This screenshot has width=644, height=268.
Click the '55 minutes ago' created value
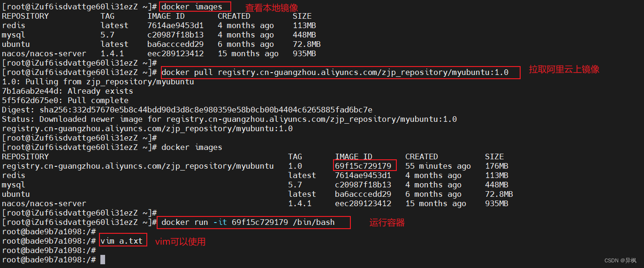point(438,166)
